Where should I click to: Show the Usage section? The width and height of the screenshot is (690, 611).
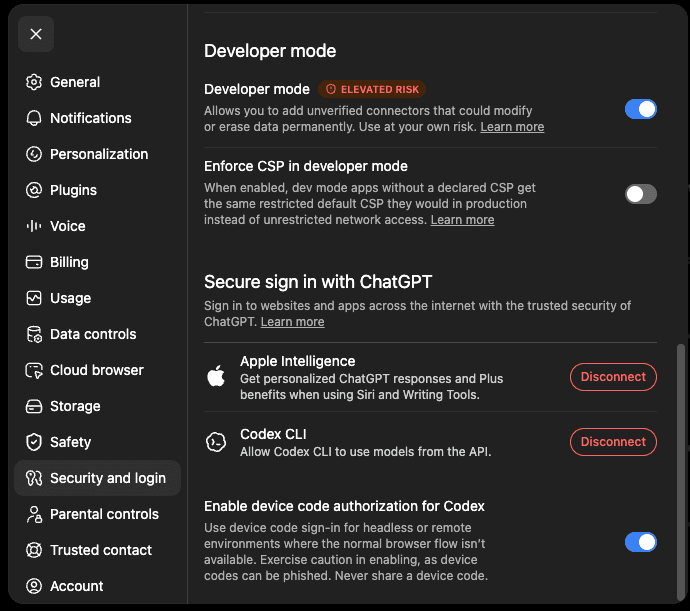[x=97, y=298]
